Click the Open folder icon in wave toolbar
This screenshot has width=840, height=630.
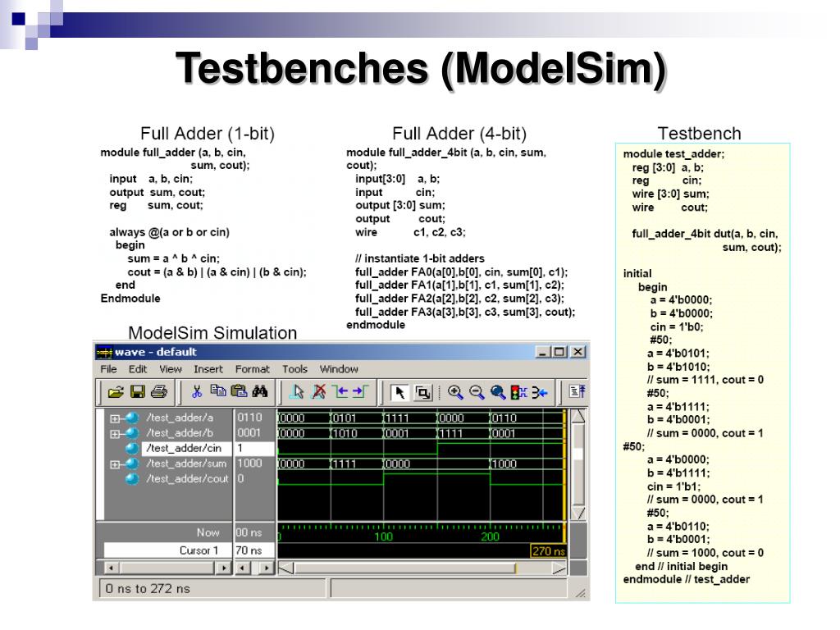click(116, 392)
